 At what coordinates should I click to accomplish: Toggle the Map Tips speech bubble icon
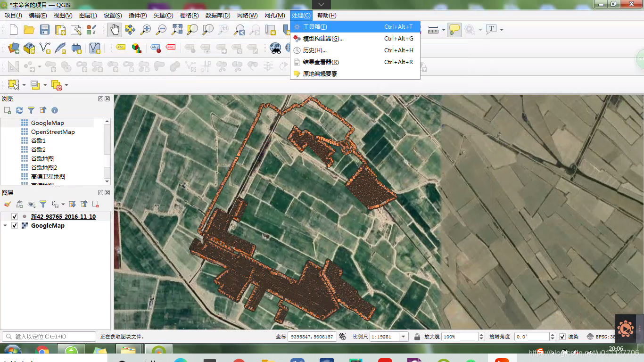(454, 30)
